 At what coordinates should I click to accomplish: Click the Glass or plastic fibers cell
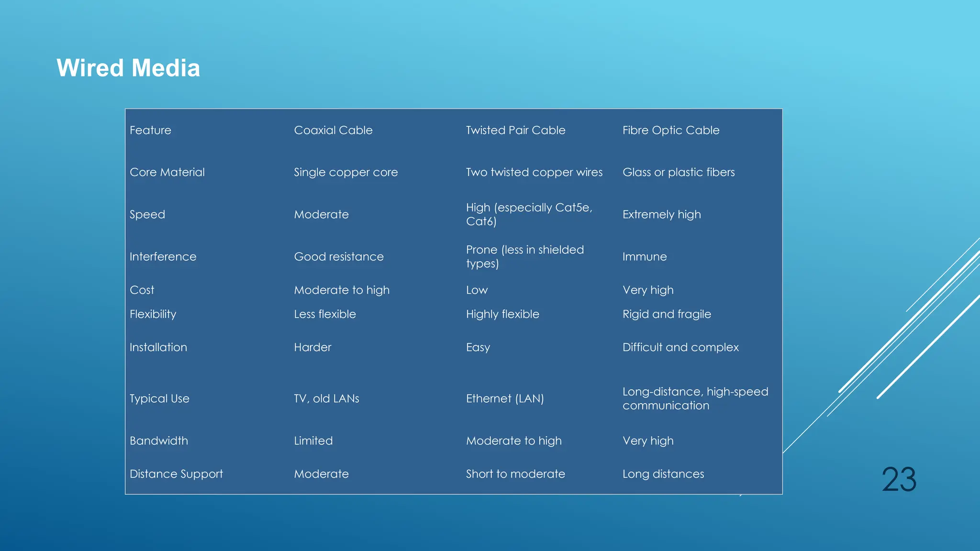[678, 172]
